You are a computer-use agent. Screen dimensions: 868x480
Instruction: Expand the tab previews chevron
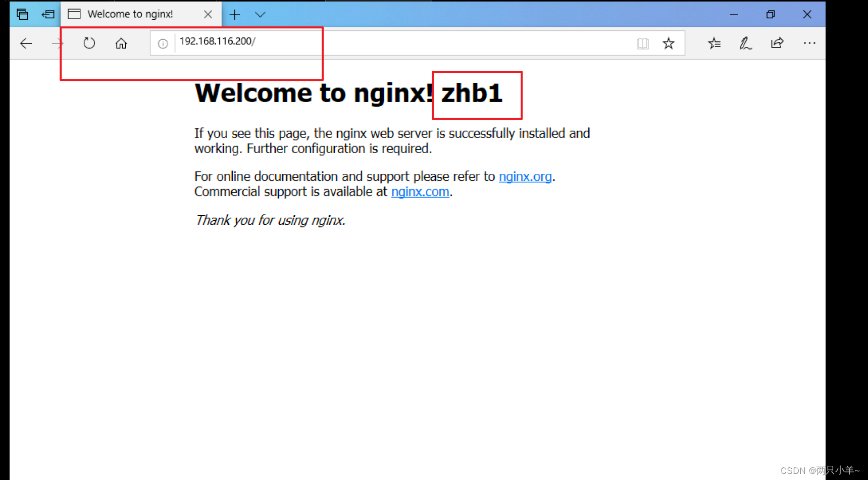point(260,15)
